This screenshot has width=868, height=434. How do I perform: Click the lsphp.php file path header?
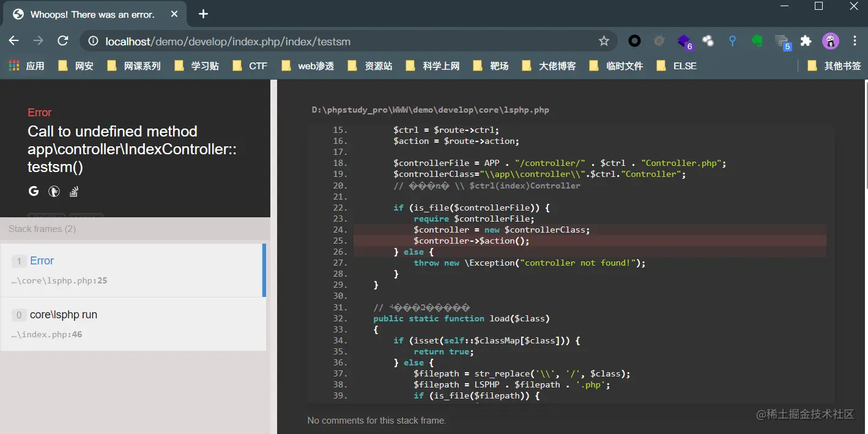click(431, 110)
